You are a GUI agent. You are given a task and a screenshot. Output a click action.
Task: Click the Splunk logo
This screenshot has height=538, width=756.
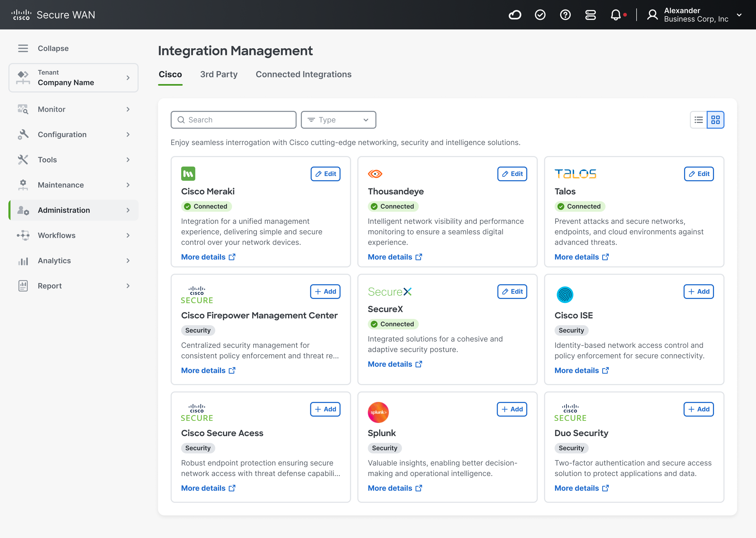pyautogui.click(x=378, y=412)
